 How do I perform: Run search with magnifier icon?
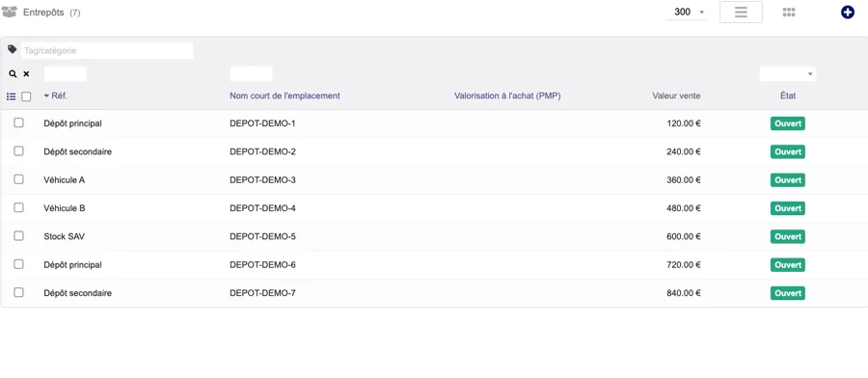pos(13,73)
